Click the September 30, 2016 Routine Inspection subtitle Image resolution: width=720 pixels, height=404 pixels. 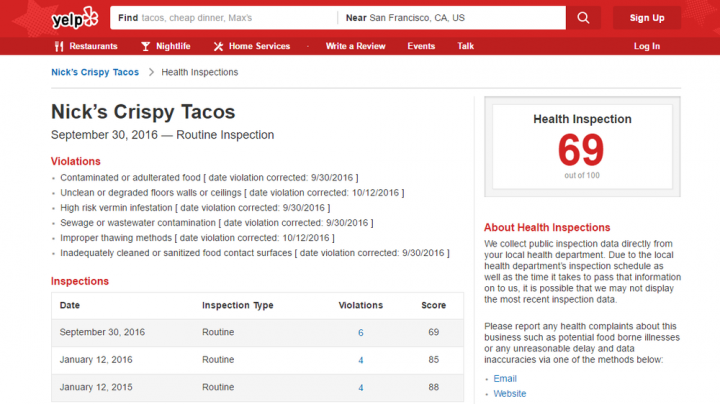pos(163,135)
